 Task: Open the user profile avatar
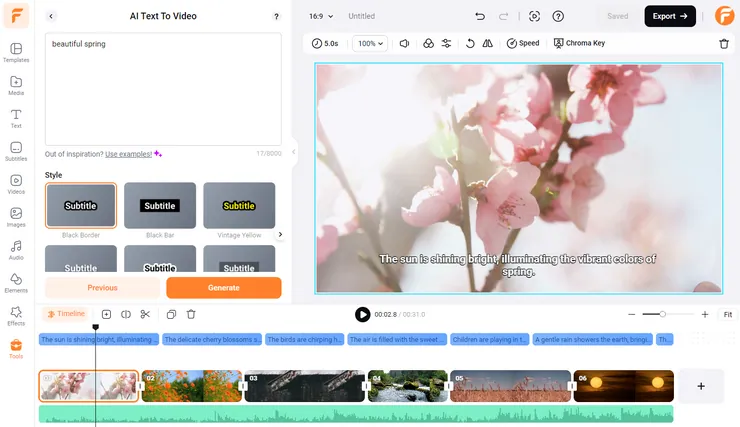tap(724, 16)
